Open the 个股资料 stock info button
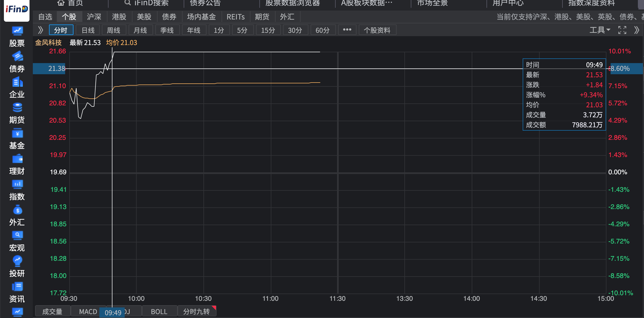Screen dimensions: 644x318 click(x=377, y=30)
